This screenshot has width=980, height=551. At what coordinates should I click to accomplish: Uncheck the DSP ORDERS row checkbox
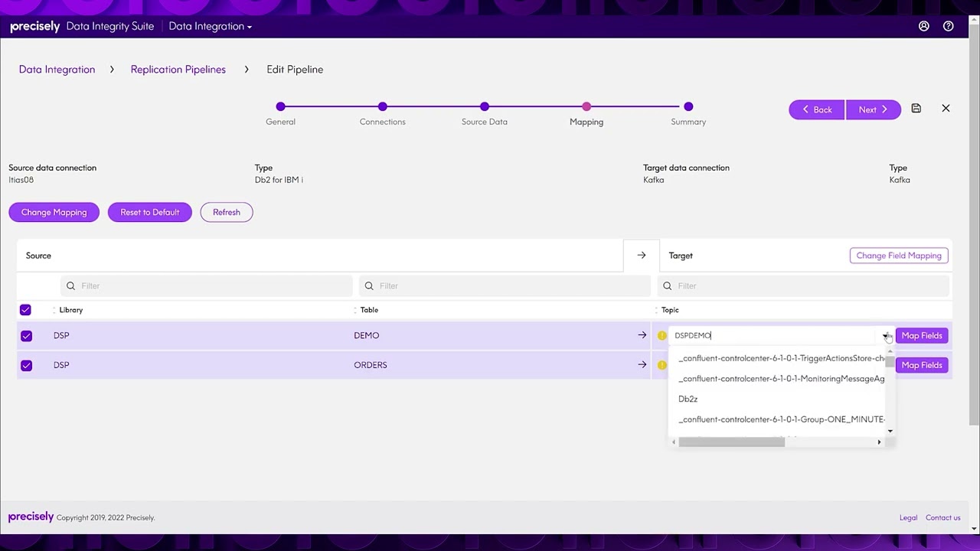tap(26, 365)
